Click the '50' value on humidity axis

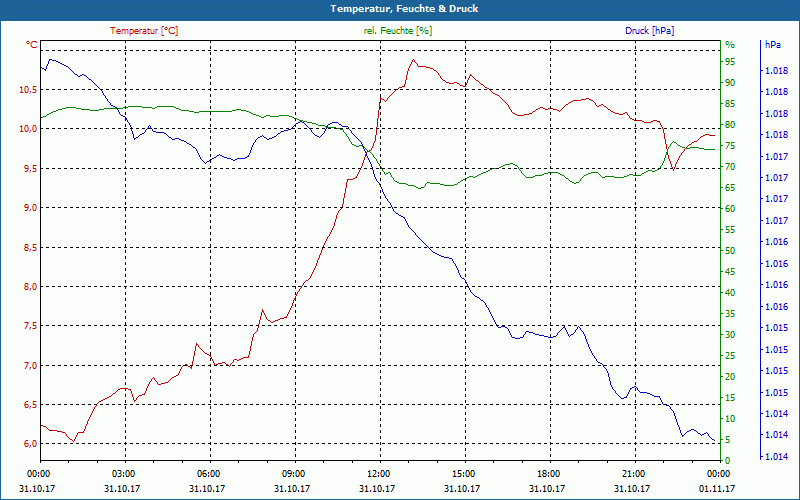730,251
